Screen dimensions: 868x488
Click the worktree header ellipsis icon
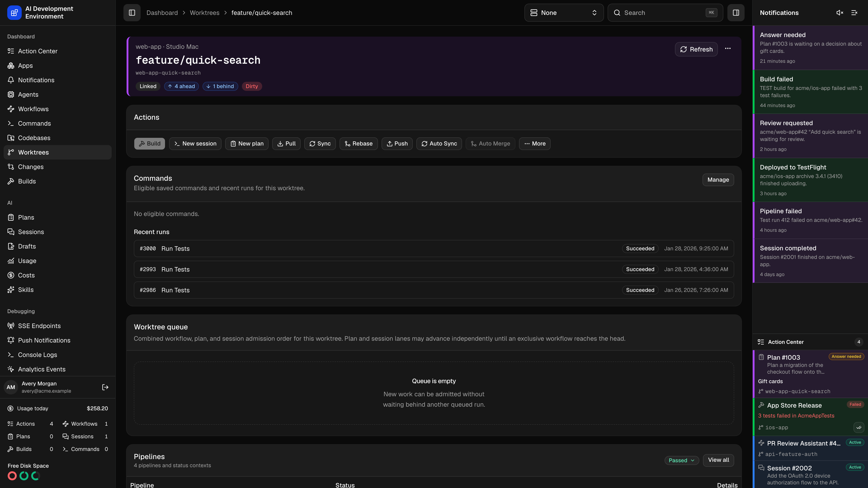click(728, 49)
